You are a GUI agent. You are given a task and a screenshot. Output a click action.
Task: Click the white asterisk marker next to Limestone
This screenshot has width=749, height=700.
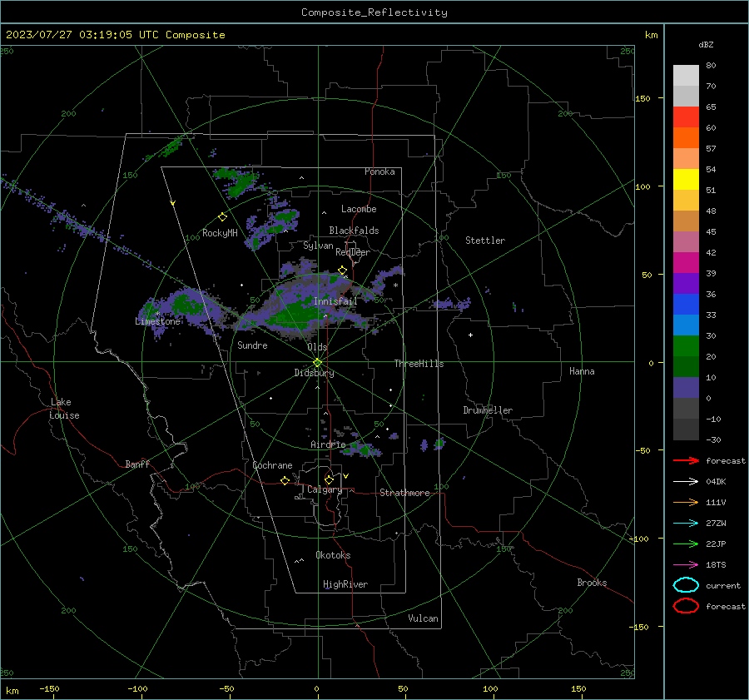coord(157,314)
